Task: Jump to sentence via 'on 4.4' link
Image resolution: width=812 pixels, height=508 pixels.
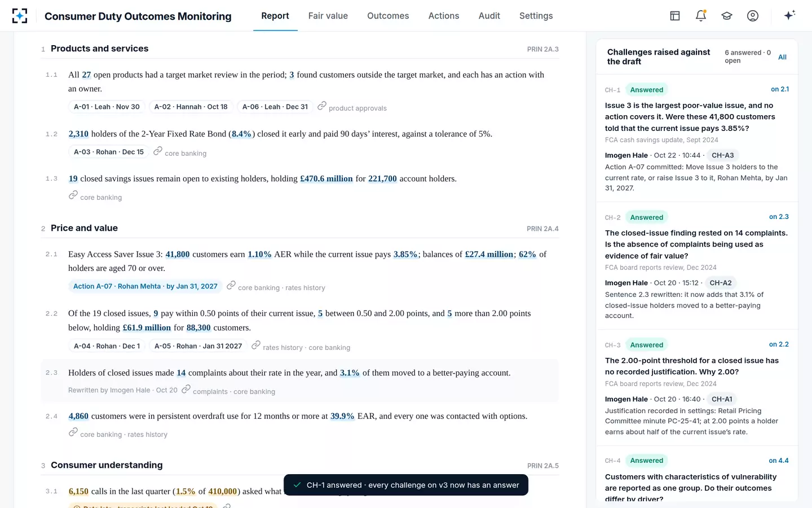Action: click(779, 461)
